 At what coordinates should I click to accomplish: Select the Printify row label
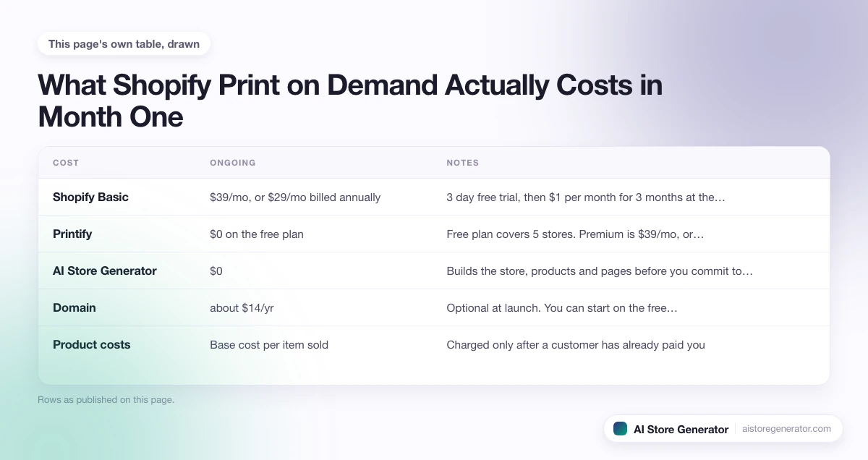pyautogui.click(x=72, y=234)
